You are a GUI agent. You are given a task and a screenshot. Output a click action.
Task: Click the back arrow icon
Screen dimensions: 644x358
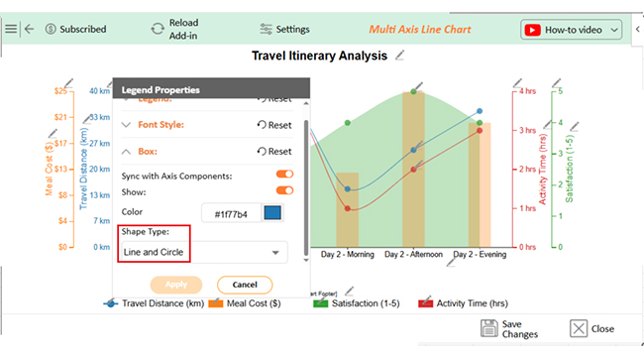coord(29,29)
